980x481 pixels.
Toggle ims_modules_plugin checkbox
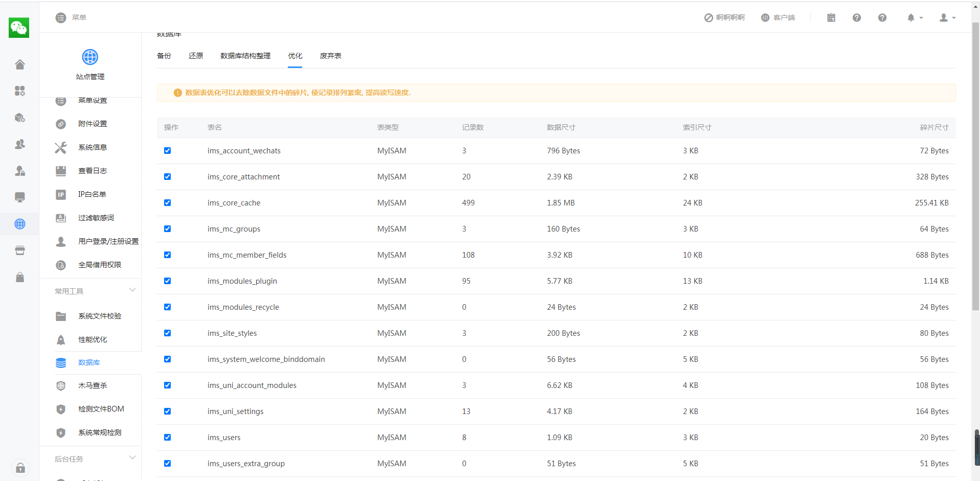[x=167, y=281]
